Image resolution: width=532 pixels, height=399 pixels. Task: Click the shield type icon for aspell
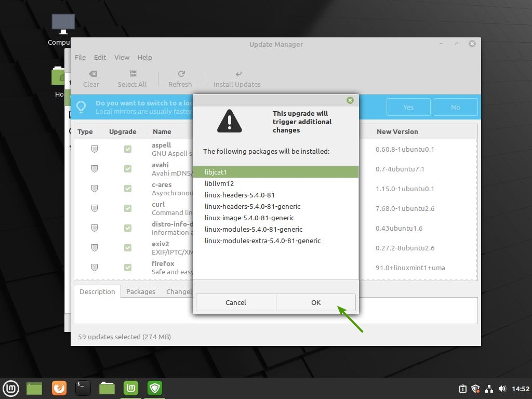[x=95, y=149]
